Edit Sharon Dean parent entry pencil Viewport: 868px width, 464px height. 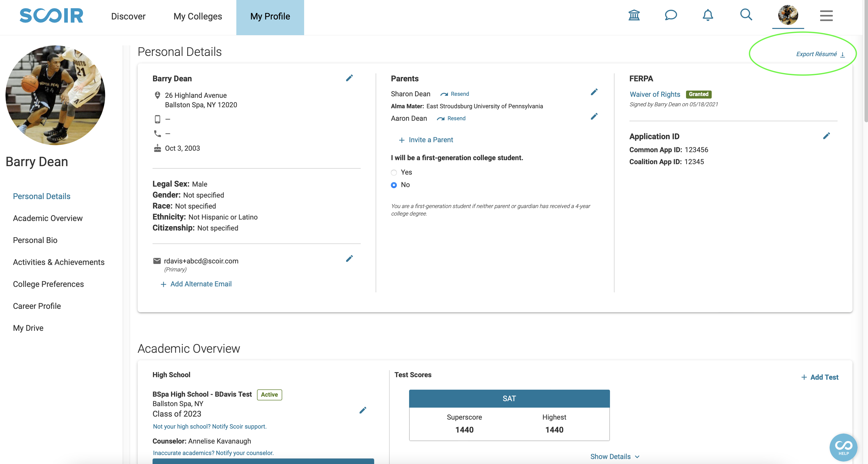(594, 92)
